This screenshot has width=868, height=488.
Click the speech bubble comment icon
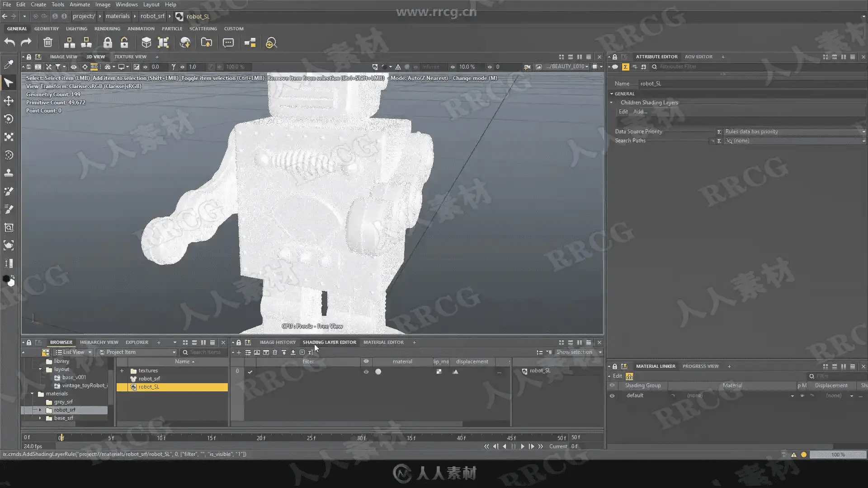click(228, 42)
